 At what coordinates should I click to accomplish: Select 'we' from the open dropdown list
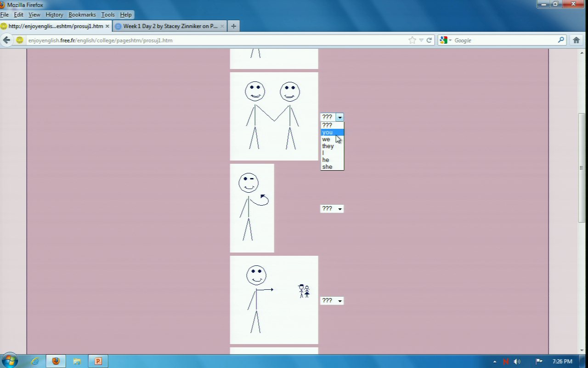click(326, 139)
